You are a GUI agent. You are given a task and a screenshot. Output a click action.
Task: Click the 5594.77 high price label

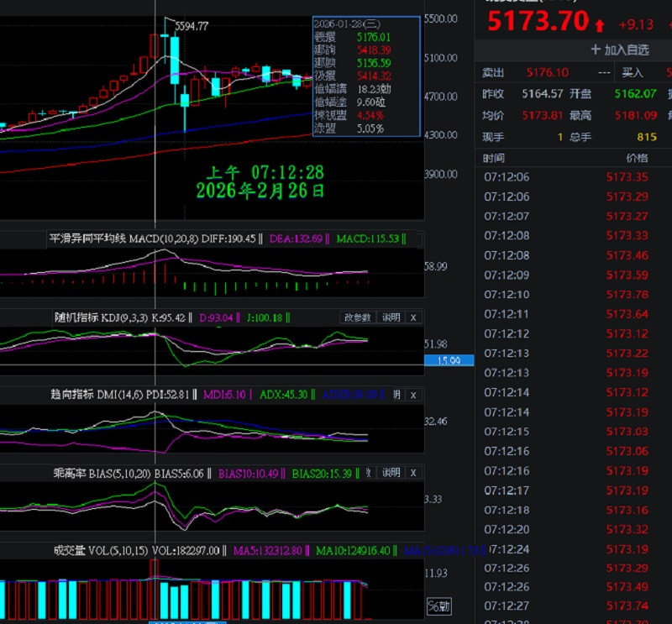point(192,26)
